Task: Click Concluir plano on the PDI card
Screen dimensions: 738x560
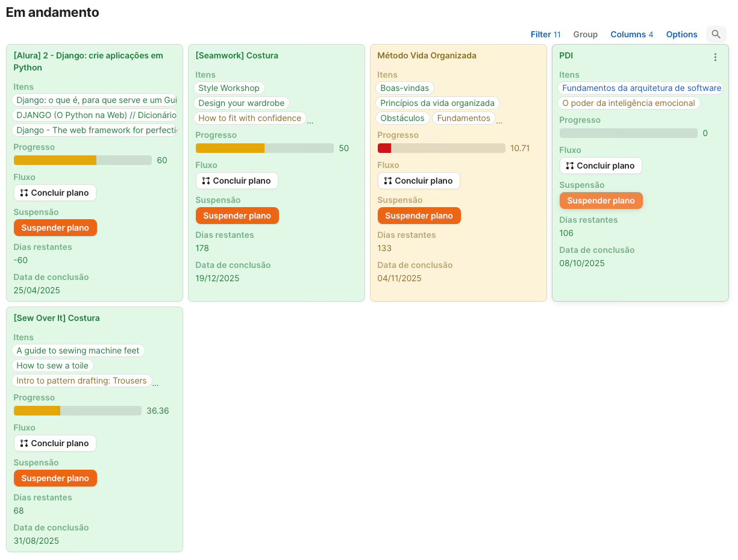Action: pyautogui.click(x=601, y=166)
